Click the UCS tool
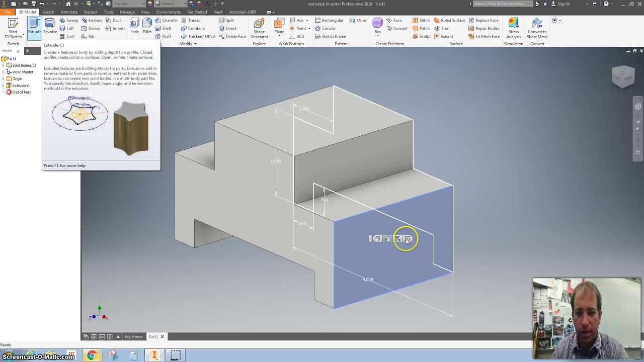 pyautogui.click(x=296, y=37)
